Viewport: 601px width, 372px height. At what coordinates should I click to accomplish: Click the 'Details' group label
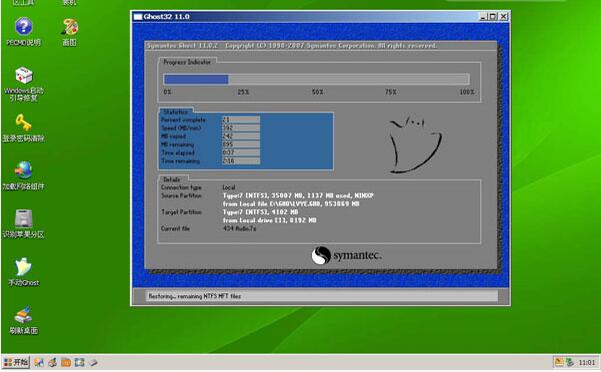coord(171,179)
